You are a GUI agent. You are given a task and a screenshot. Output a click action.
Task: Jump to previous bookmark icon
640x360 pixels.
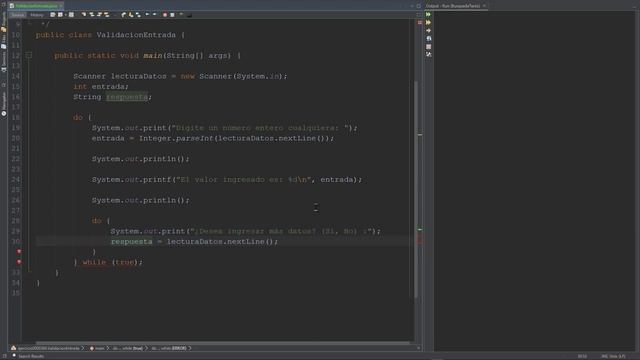pos(124,15)
